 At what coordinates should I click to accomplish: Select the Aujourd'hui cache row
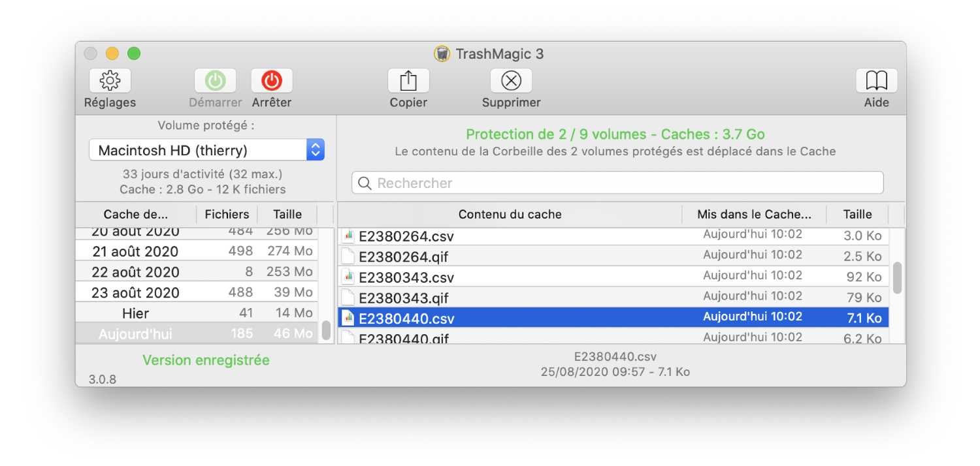[197, 334]
